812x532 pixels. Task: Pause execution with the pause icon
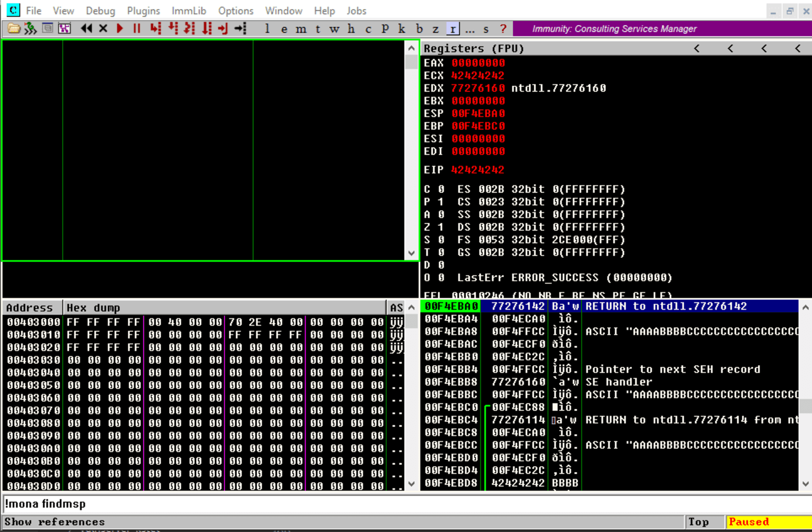pyautogui.click(x=137, y=29)
